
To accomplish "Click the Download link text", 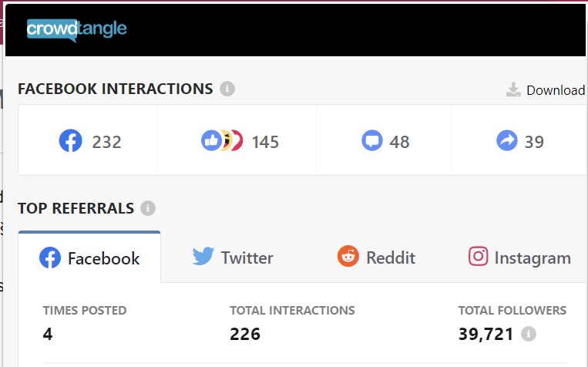I will coord(556,90).
